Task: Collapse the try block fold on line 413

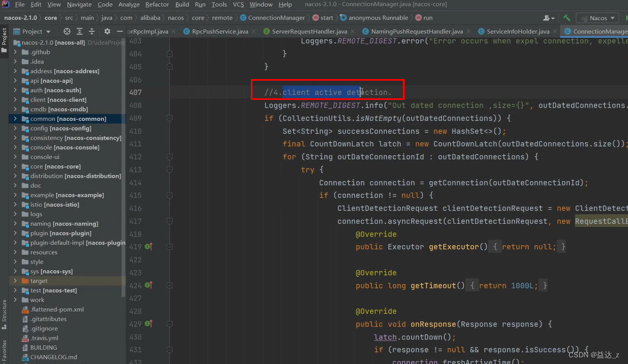Action: click(x=170, y=170)
